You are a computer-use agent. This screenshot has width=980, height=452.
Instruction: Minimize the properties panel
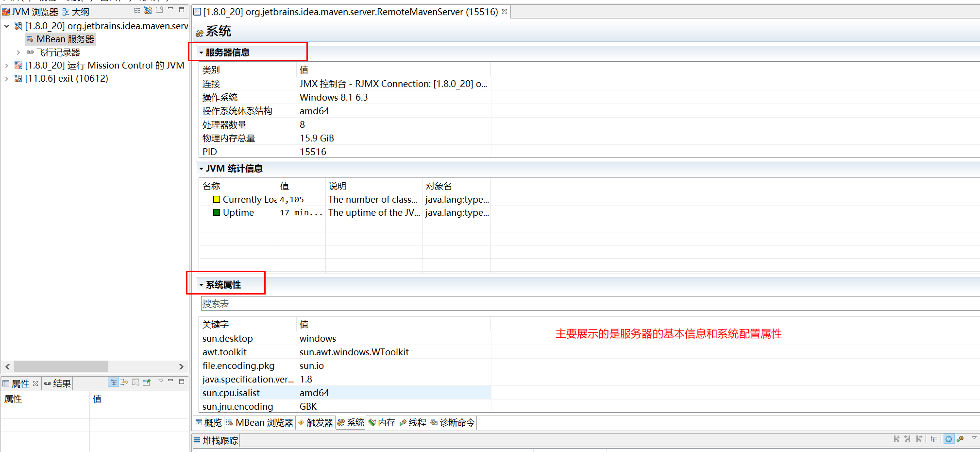(x=170, y=381)
